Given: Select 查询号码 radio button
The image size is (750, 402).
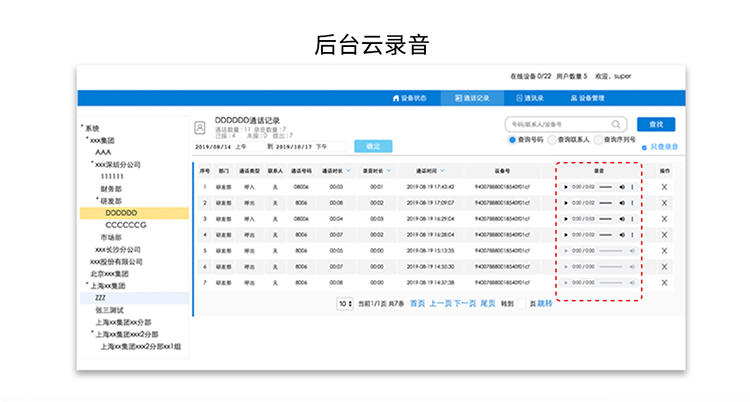Looking at the screenshot, I should 512,140.
